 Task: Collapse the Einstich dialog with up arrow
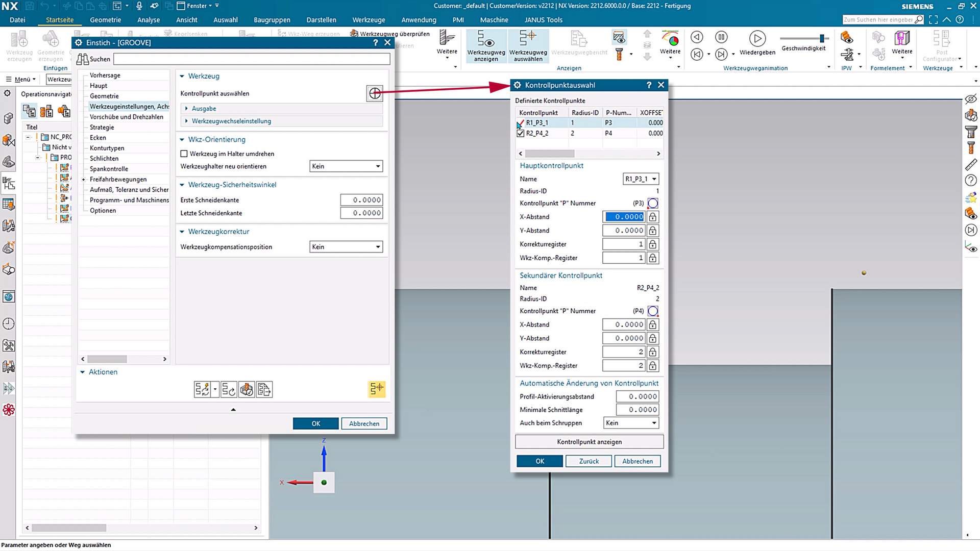233,409
